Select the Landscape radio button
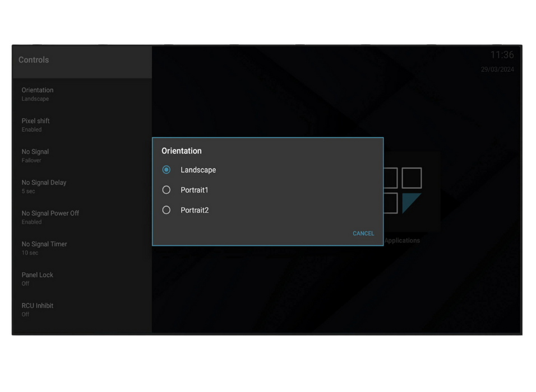Screen dimensions: 536x392 coord(167,170)
